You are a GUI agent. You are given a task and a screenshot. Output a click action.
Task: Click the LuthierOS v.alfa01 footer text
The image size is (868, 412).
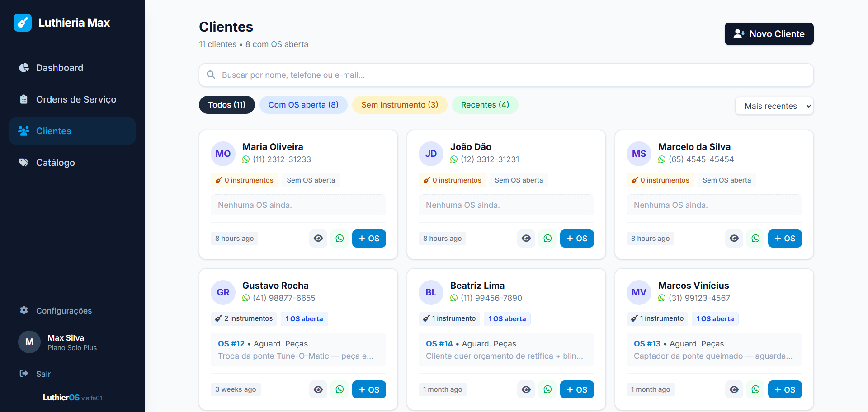(72, 398)
